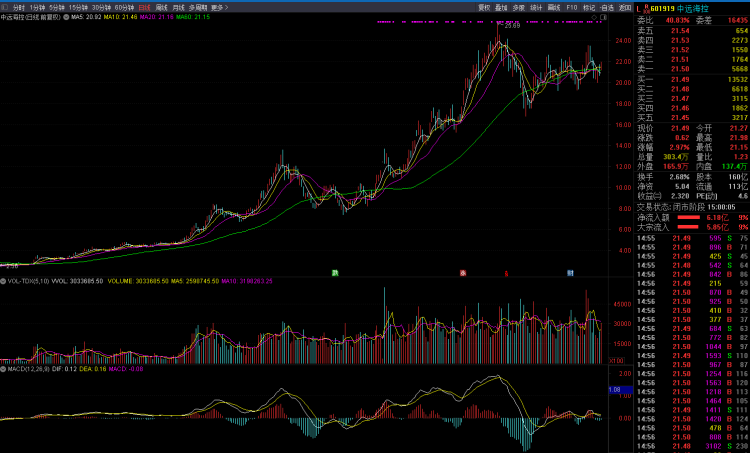Click the blue event marker under the chart
Image resolution: width=750 pixels, height=453 pixels.
click(569, 272)
